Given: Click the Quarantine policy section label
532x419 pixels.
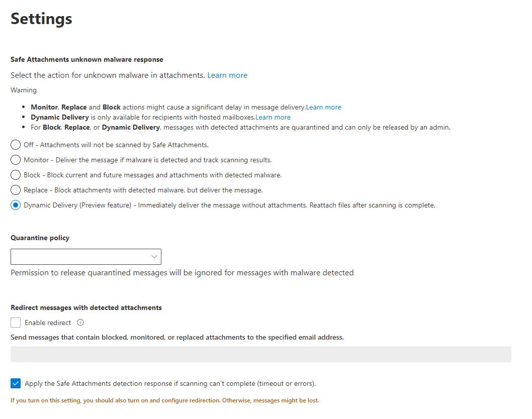Looking at the screenshot, I should [x=40, y=238].
